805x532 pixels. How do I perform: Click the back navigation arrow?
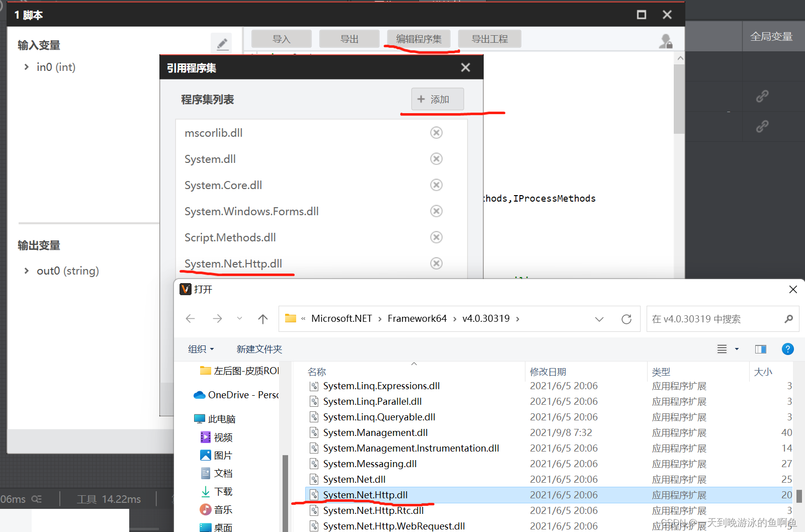coord(190,318)
